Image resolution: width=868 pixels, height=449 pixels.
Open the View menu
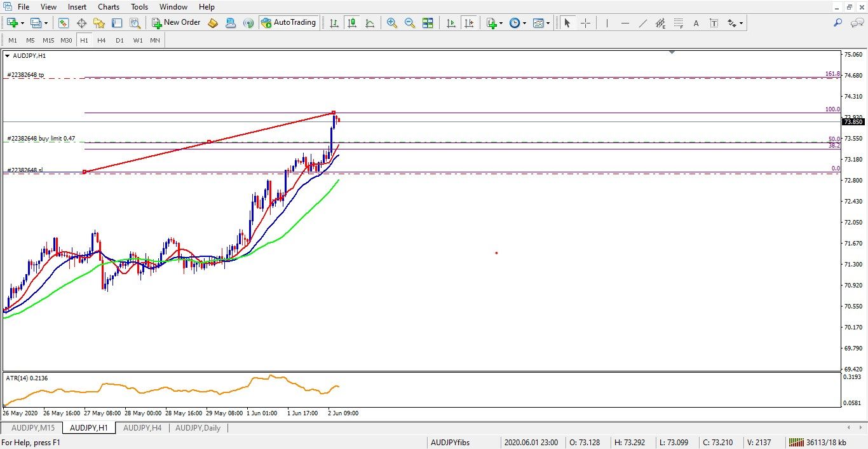pos(48,7)
